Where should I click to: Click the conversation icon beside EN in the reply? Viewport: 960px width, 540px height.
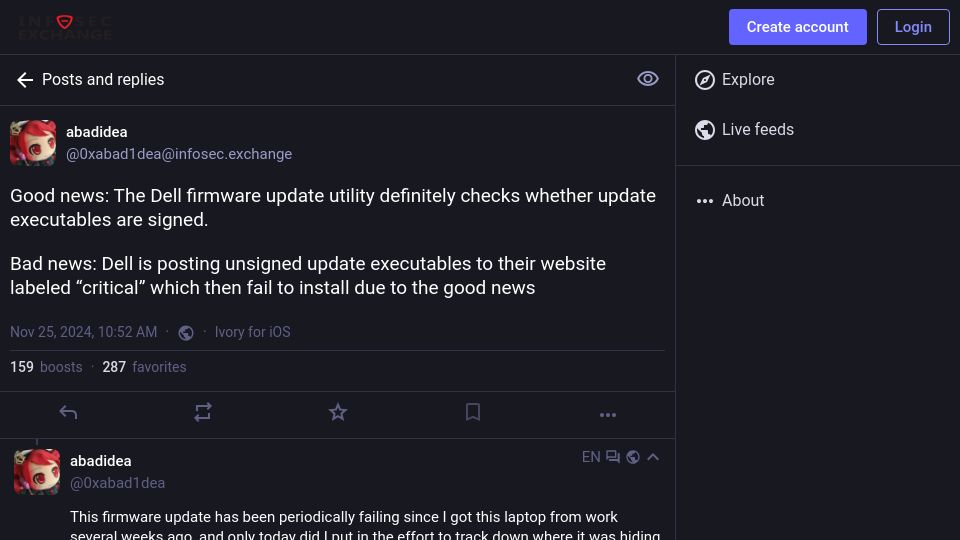tap(613, 457)
